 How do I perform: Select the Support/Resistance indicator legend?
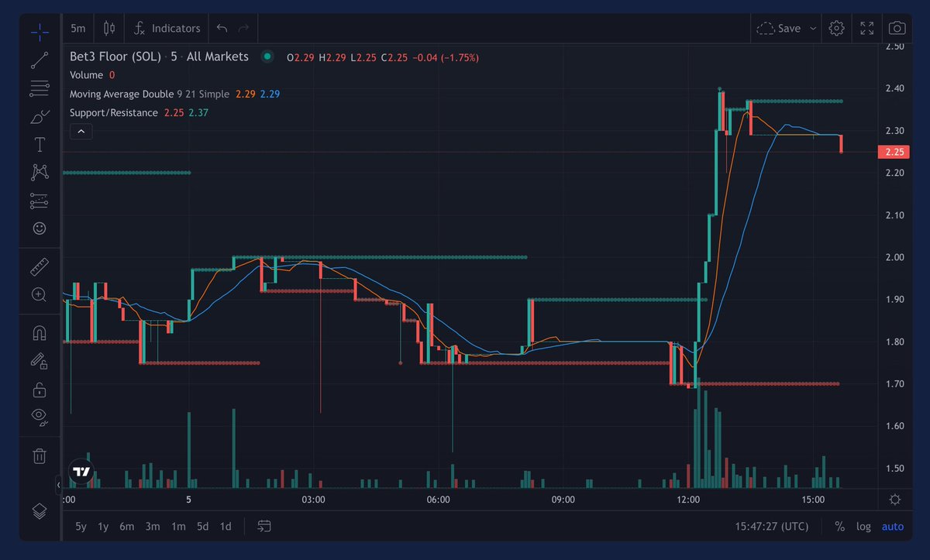(x=114, y=113)
